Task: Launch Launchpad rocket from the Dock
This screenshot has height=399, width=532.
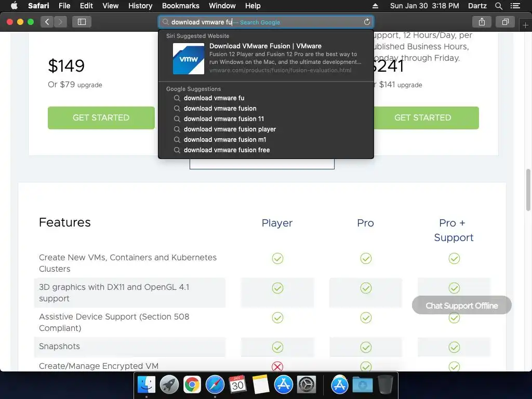Action: [x=169, y=385]
